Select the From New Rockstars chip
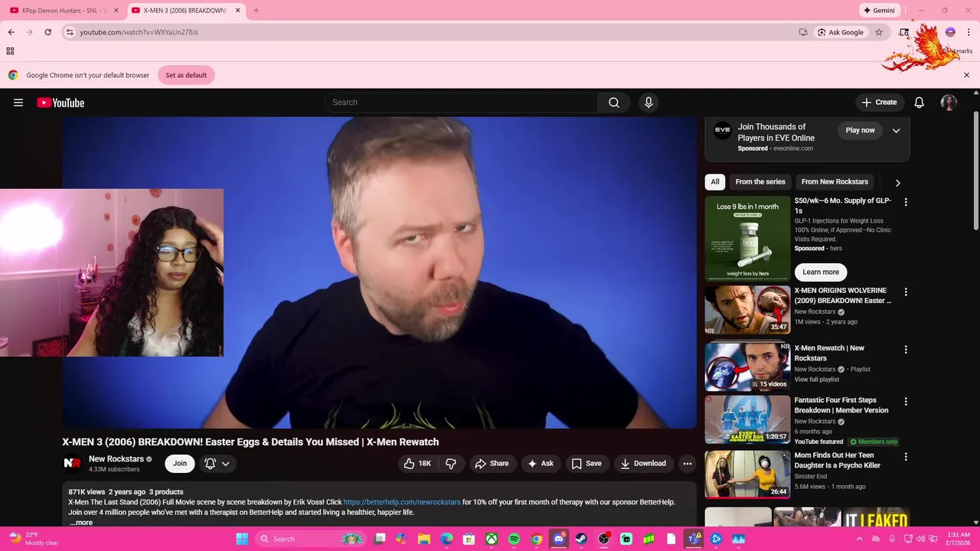This screenshot has width=980, height=551. tap(835, 182)
